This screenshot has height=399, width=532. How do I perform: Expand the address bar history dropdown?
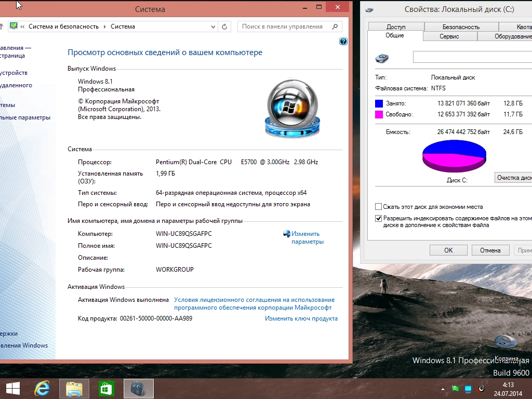point(213,26)
